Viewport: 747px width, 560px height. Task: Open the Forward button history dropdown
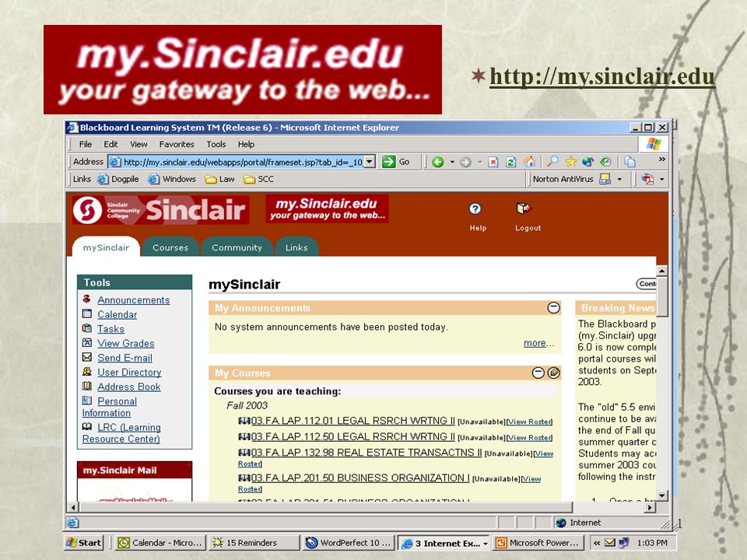[x=480, y=162]
